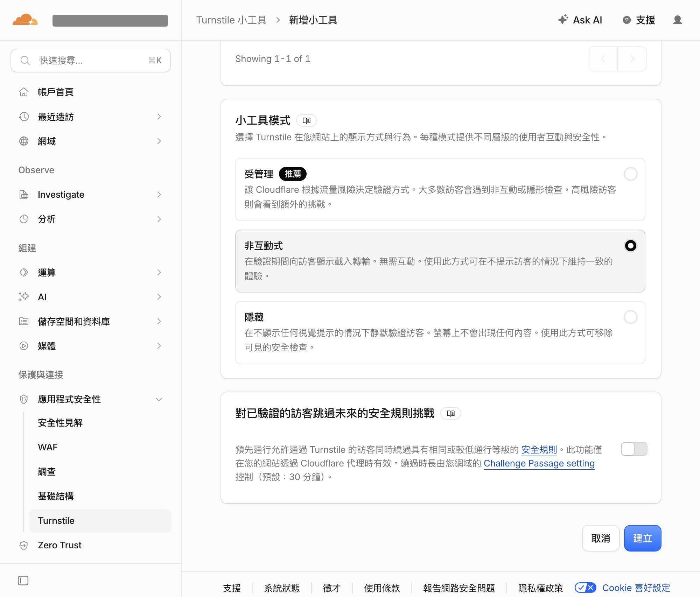Expand the 儲存空間和資料庫 menu chevron

point(159,321)
